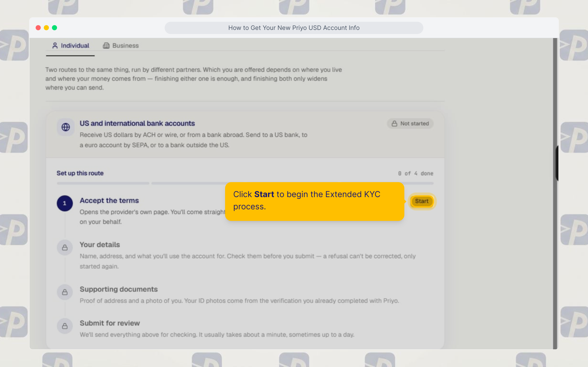This screenshot has height=367, width=588.
Task: Click the Submit for review heading
Action: pos(110,323)
